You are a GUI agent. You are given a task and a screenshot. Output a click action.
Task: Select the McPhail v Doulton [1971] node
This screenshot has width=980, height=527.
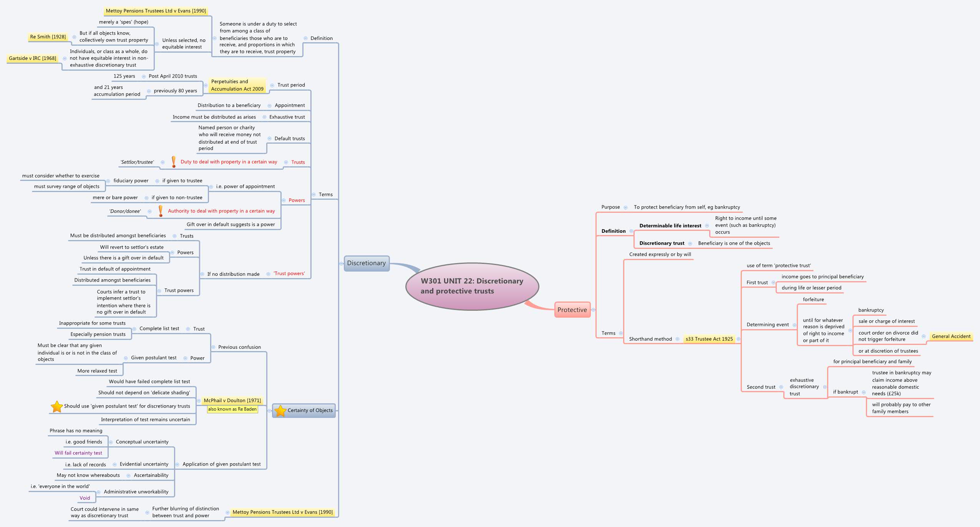(x=232, y=400)
